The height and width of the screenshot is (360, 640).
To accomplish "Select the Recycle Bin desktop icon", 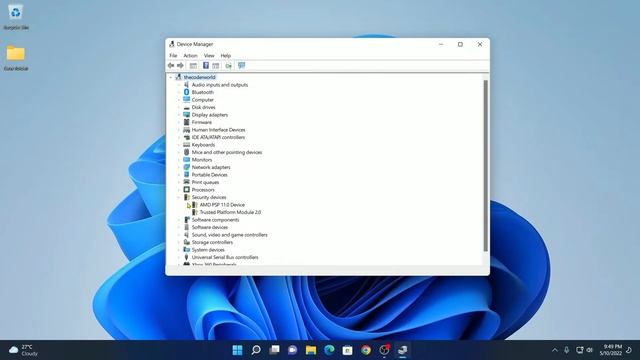I will pyautogui.click(x=16, y=17).
